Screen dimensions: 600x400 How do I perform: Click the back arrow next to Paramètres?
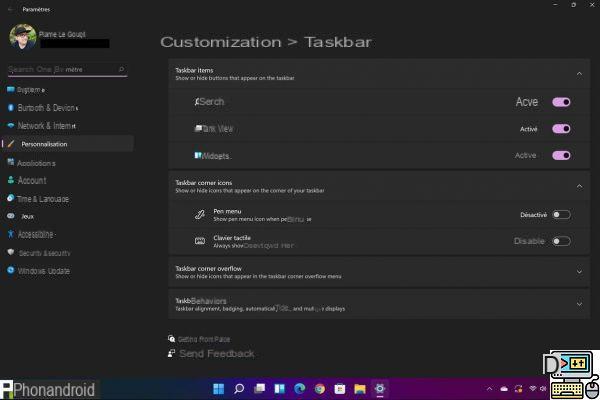[11, 9]
